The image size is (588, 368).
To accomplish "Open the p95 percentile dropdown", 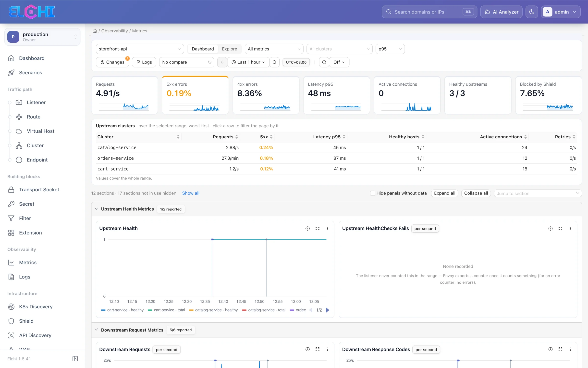I will (390, 49).
